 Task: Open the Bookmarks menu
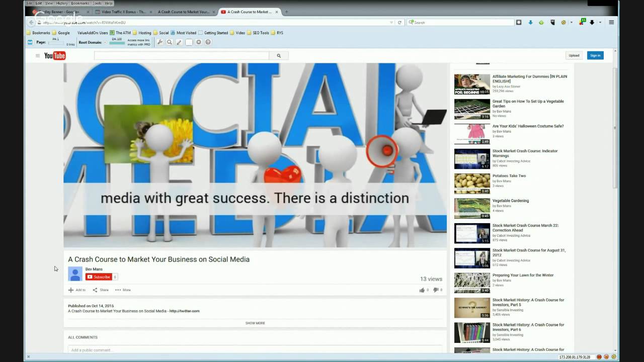80,3
